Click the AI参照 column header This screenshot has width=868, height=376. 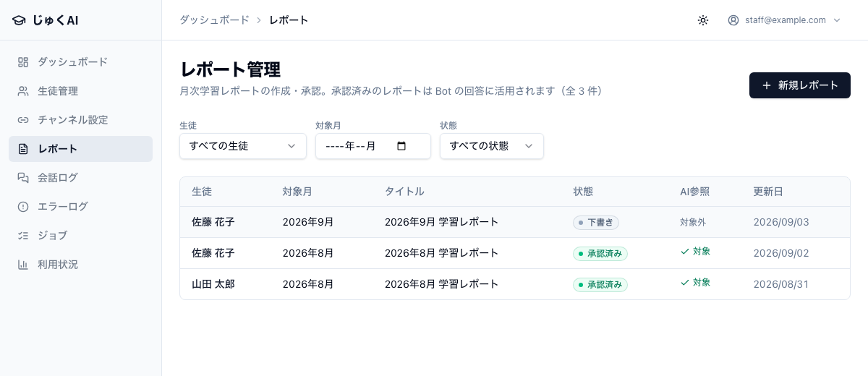tap(694, 192)
